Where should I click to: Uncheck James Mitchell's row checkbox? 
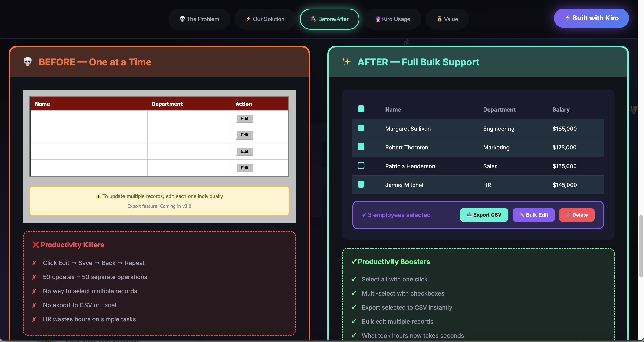coord(361,184)
